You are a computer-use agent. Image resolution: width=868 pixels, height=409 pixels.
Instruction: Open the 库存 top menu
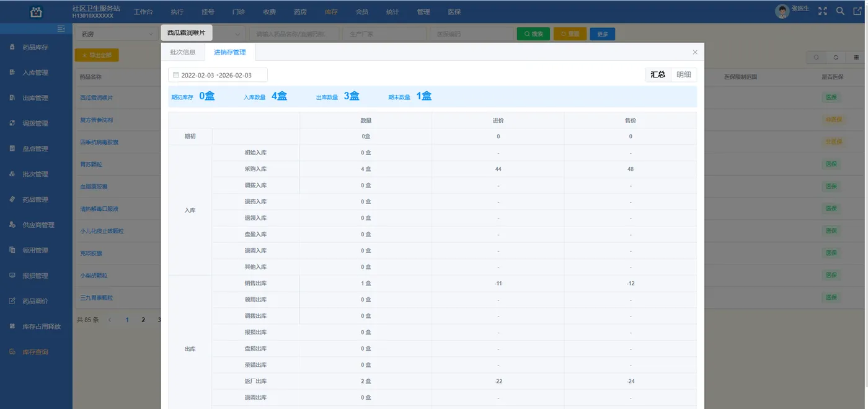[331, 12]
